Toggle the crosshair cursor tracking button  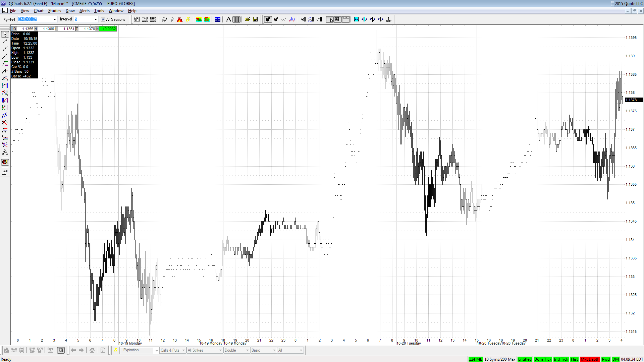tap(330, 19)
